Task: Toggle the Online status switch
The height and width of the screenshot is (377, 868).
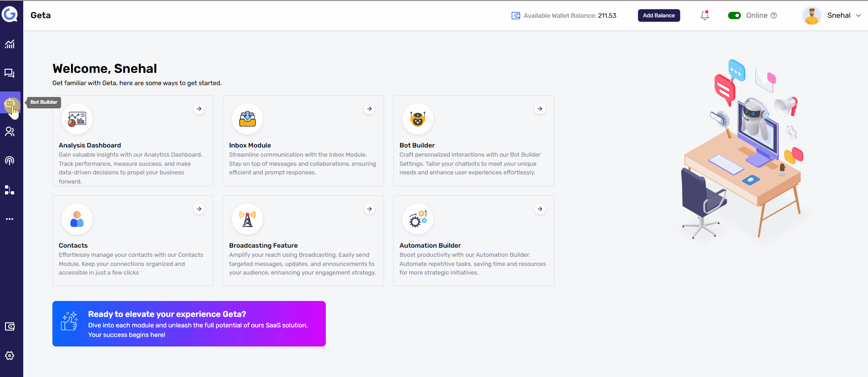Action: tap(734, 15)
